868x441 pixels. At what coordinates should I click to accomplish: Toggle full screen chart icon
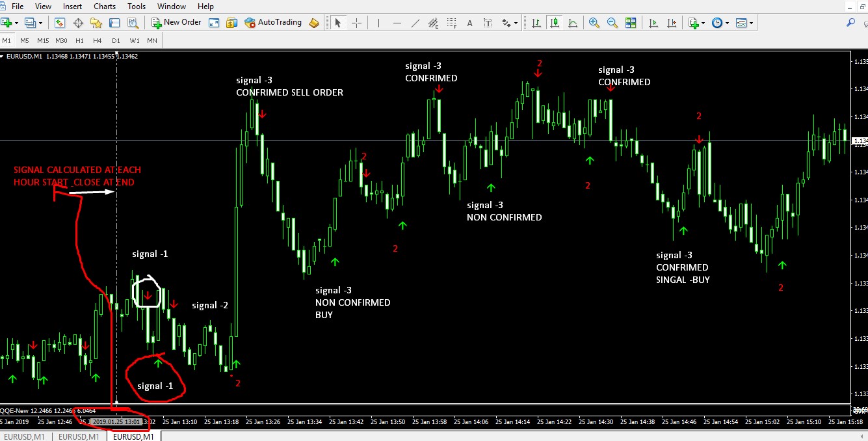[214, 22]
